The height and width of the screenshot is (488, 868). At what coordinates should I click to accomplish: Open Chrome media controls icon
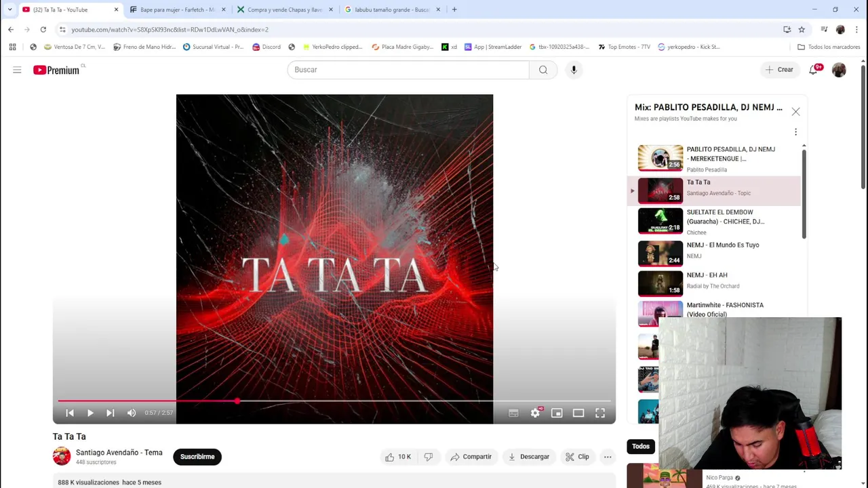point(824,29)
